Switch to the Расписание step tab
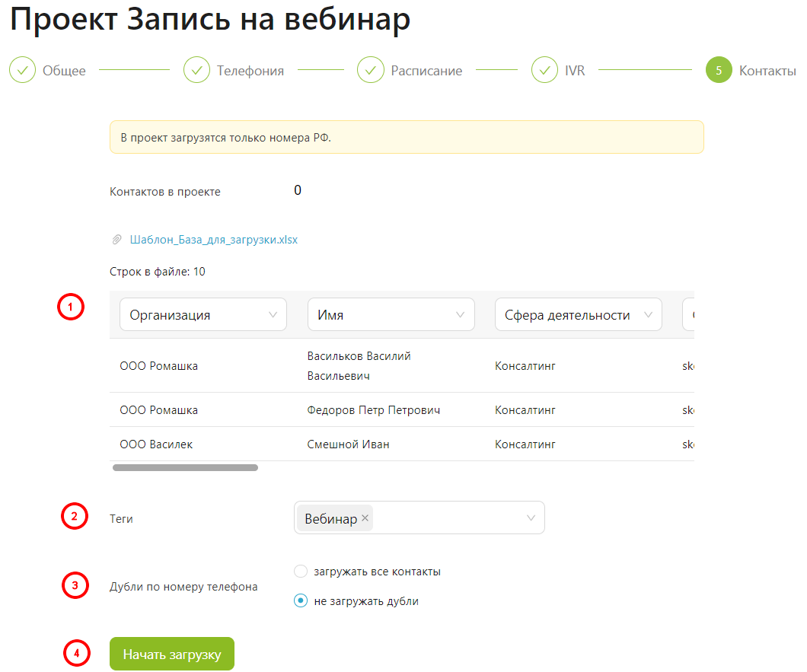This screenshot has width=807, height=672. coord(426,71)
